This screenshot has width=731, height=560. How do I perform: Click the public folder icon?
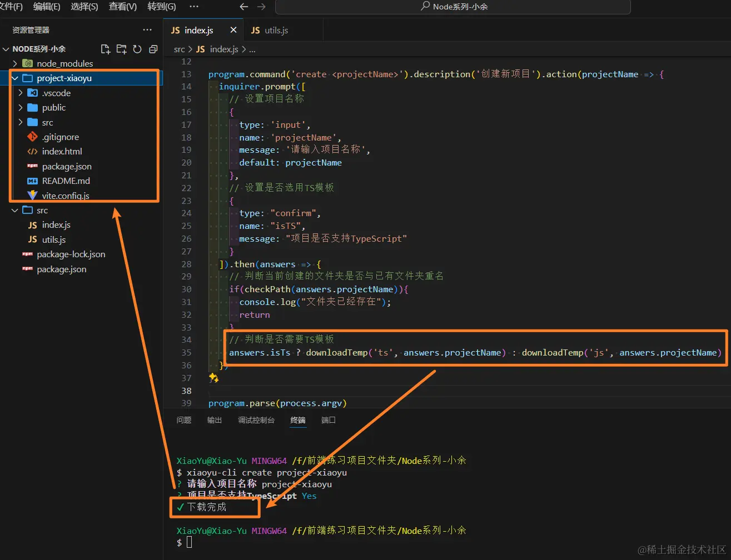tap(32, 107)
